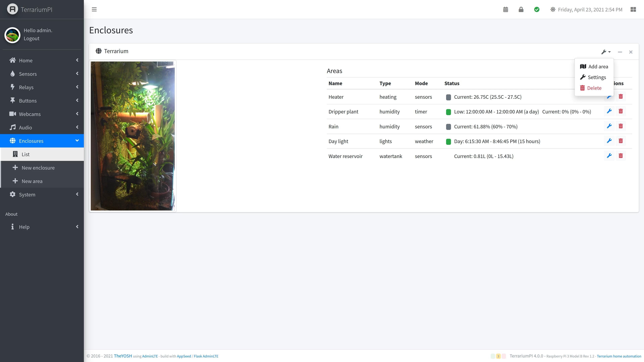
Task: Click the terrarium photo thumbnail
Action: (133, 136)
